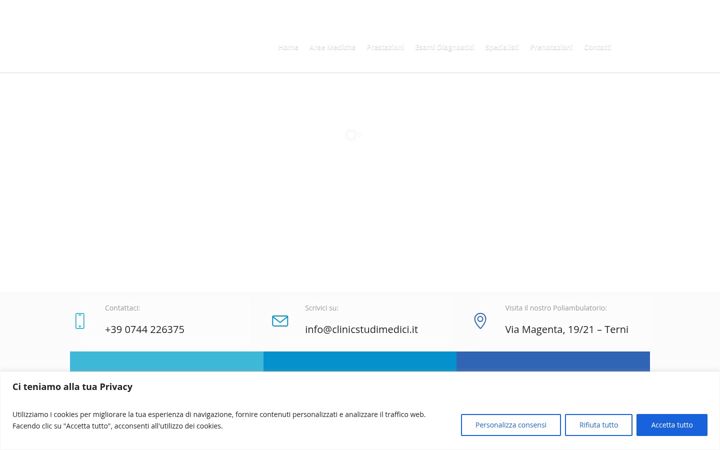
Task: Open Personalizza consensi cookie settings
Action: click(511, 425)
